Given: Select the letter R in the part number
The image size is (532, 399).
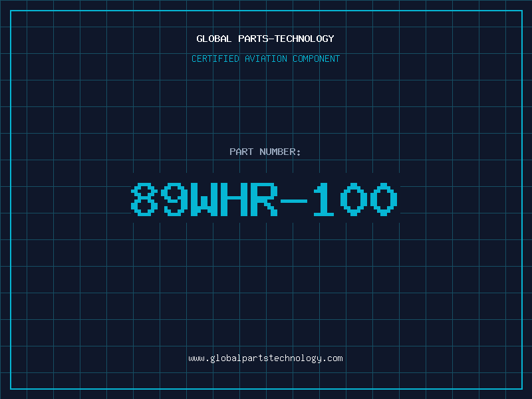Looking at the screenshot, I should 264,199.
